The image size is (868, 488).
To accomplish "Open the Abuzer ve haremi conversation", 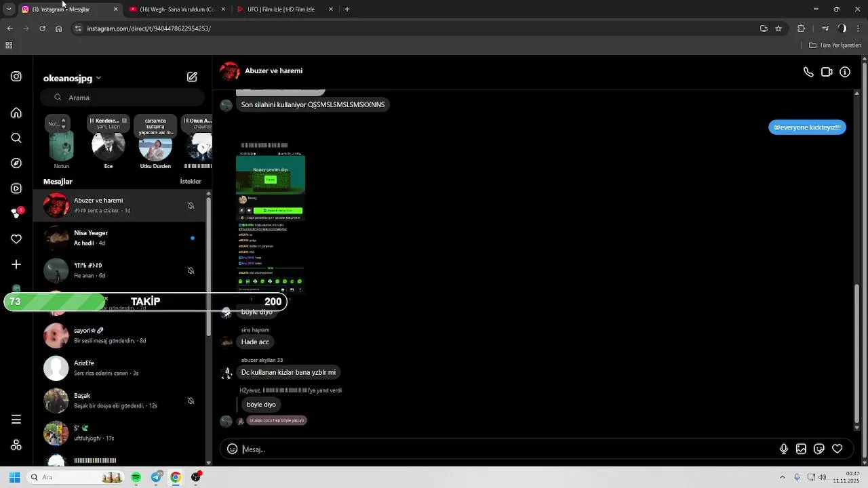I will (121, 205).
